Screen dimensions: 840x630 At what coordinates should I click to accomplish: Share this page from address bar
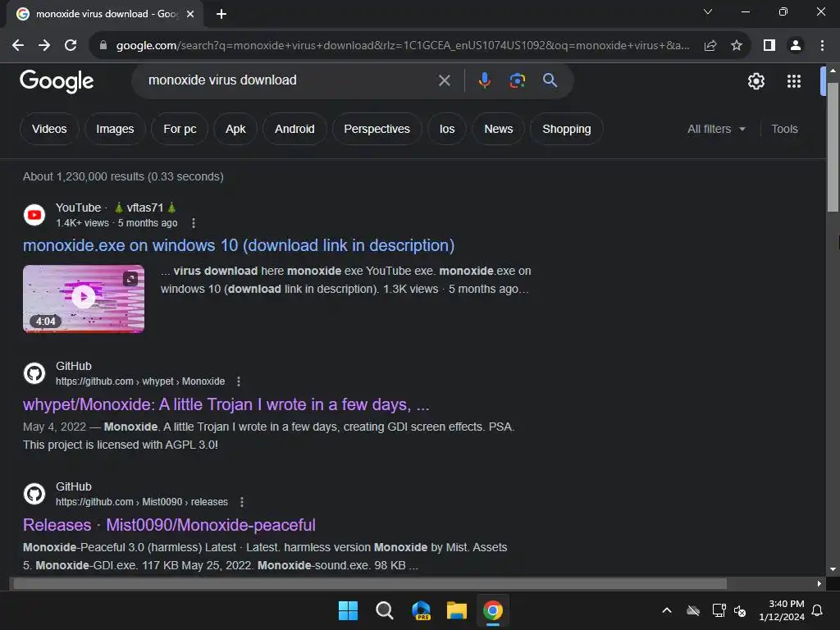click(710, 45)
